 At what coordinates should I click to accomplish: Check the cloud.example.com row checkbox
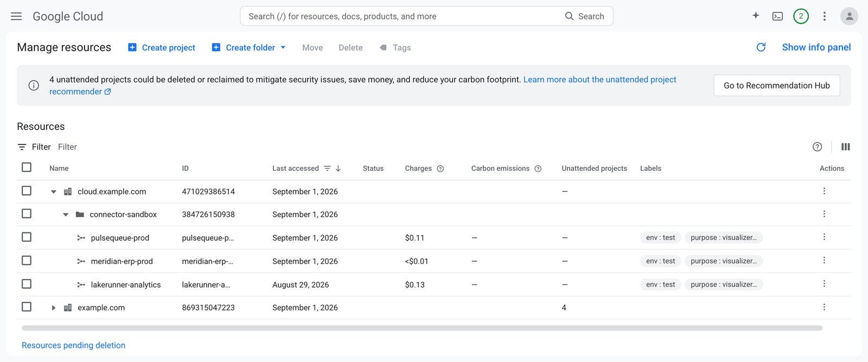(27, 191)
